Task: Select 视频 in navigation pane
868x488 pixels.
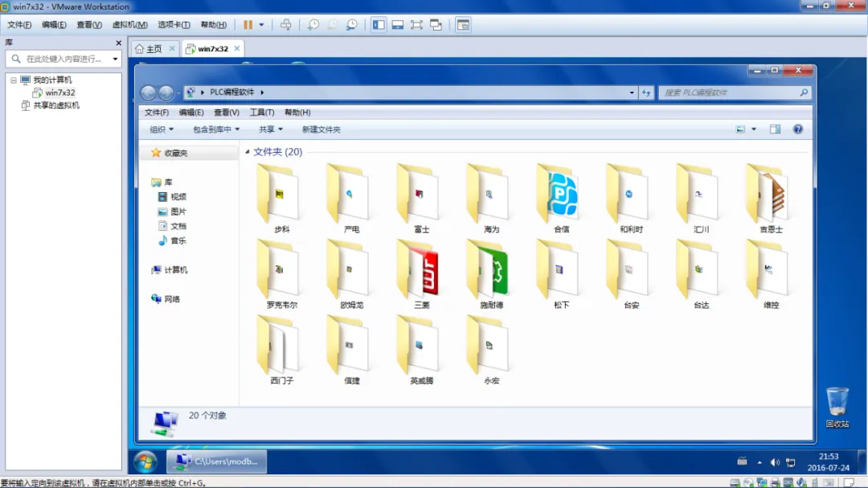Action: click(172, 197)
